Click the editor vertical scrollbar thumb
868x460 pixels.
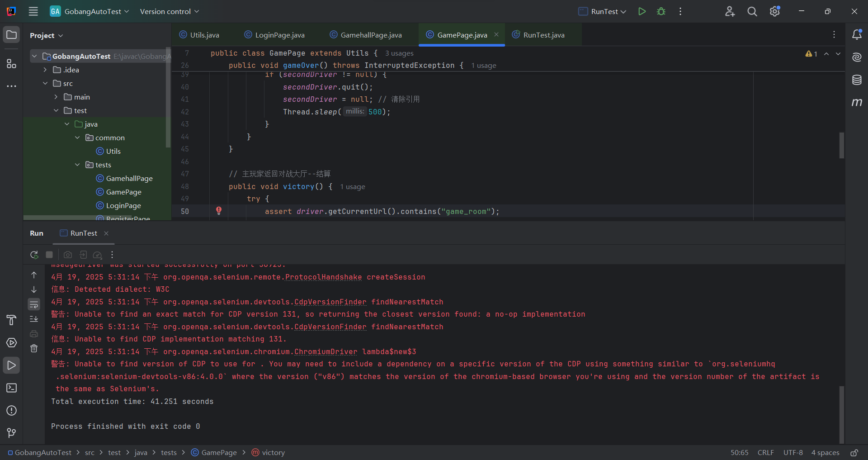[x=841, y=145]
